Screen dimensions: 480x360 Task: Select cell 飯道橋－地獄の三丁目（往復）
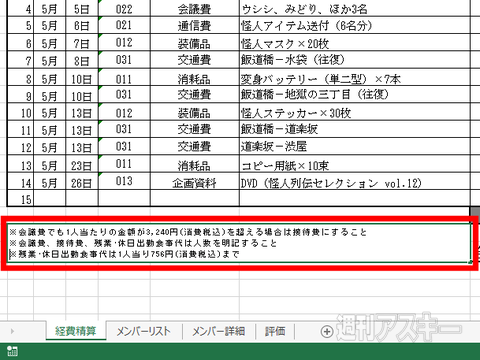[x=355, y=95]
